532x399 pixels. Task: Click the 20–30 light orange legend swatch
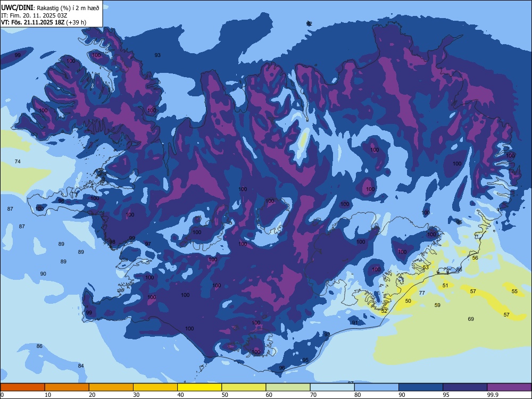[111, 387]
